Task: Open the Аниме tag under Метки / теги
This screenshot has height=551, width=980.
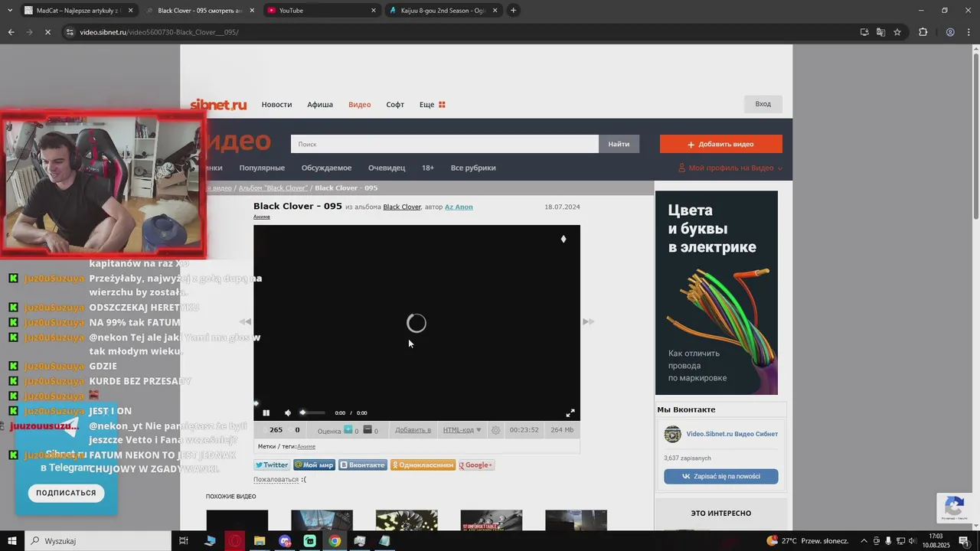Action: tap(306, 446)
